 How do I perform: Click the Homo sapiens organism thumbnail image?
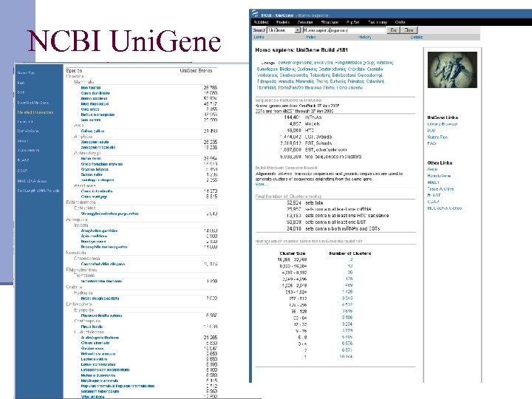[x=452, y=70]
